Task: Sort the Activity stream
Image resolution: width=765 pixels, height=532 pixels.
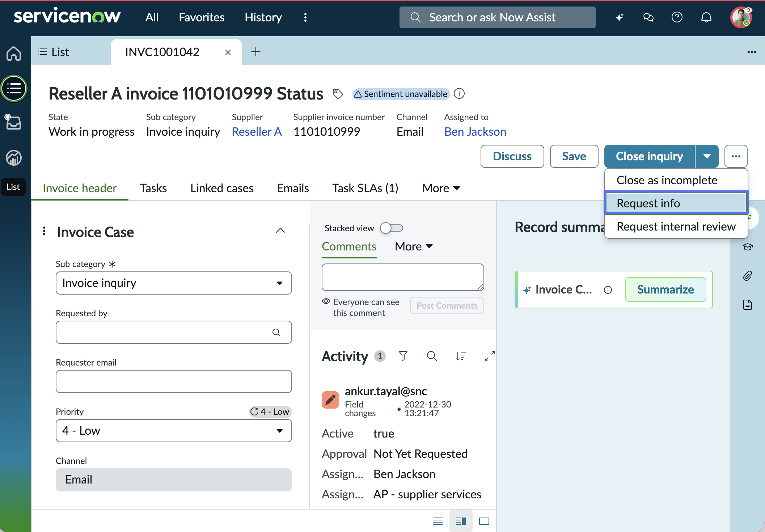Action: pos(461,356)
